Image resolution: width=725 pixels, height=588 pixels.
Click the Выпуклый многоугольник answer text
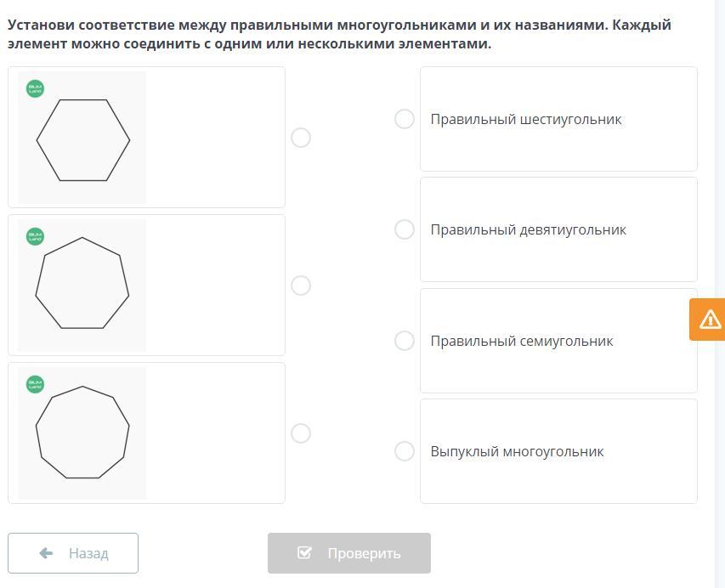coord(517,452)
